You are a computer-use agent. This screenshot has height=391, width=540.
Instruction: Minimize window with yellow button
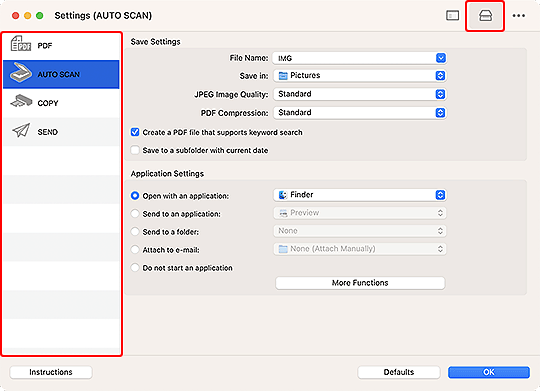(28, 16)
